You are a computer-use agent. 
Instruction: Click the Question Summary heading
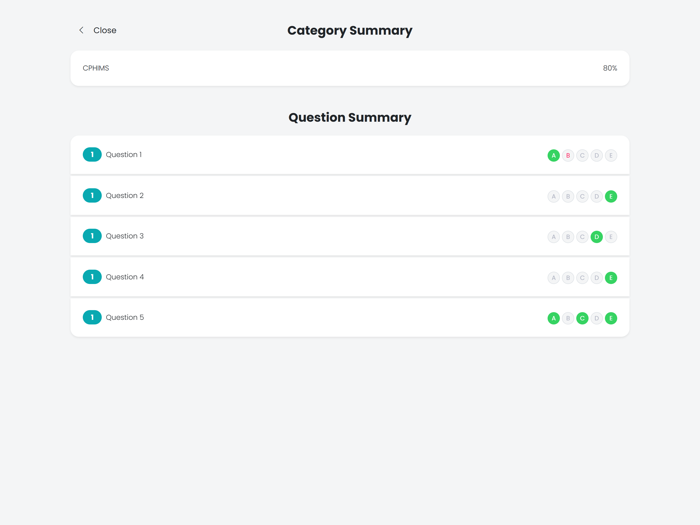pos(350,117)
